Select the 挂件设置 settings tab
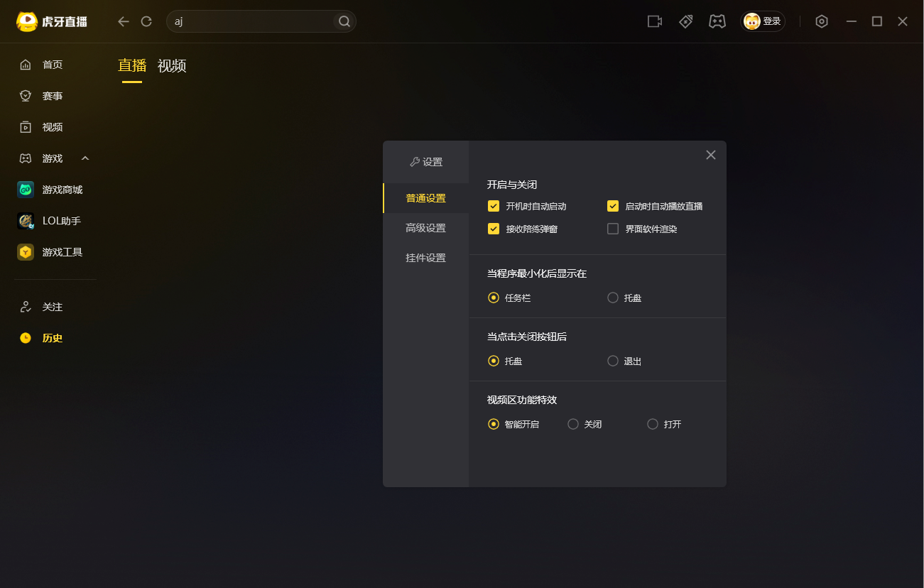This screenshot has width=924, height=588. pyautogui.click(x=426, y=258)
